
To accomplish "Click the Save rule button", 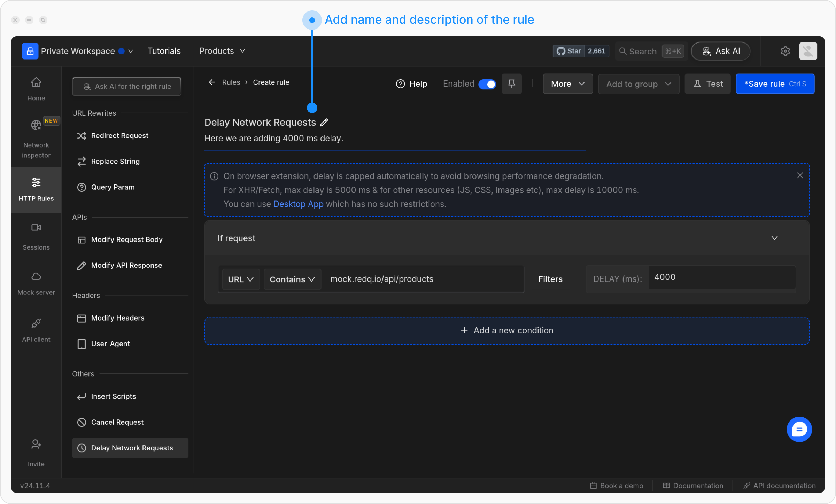I will (x=775, y=84).
